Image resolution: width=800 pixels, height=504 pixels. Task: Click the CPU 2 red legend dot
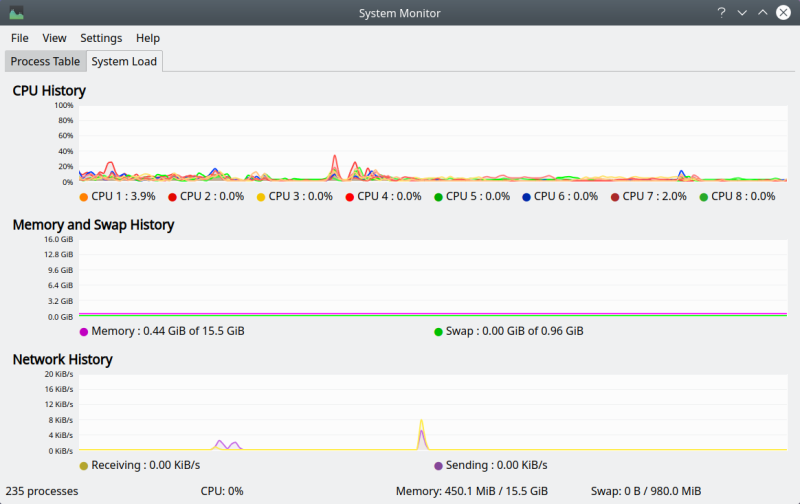pyautogui.click(x=172, y=197)
